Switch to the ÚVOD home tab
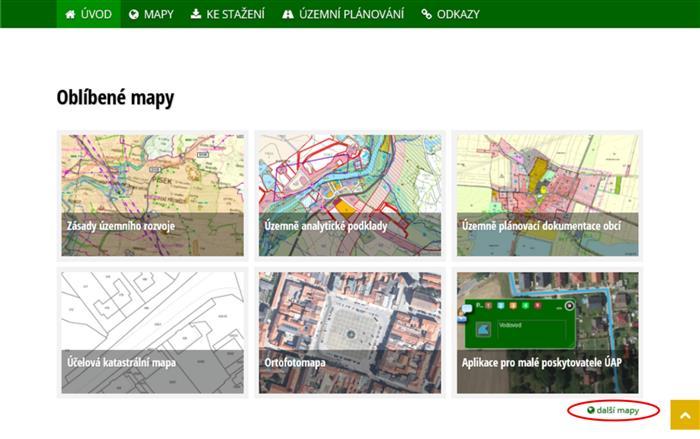 (x=96, y=14)
